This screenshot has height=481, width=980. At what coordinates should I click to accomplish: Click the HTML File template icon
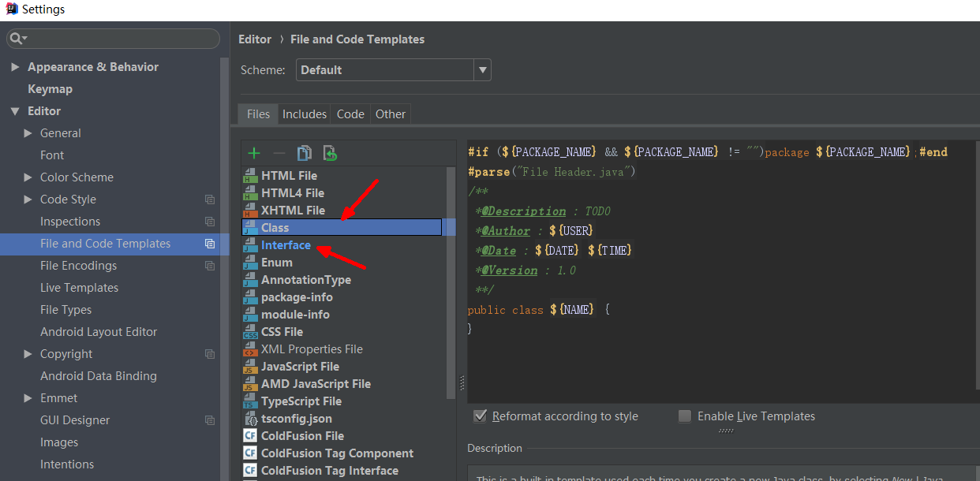pos(250,176)
